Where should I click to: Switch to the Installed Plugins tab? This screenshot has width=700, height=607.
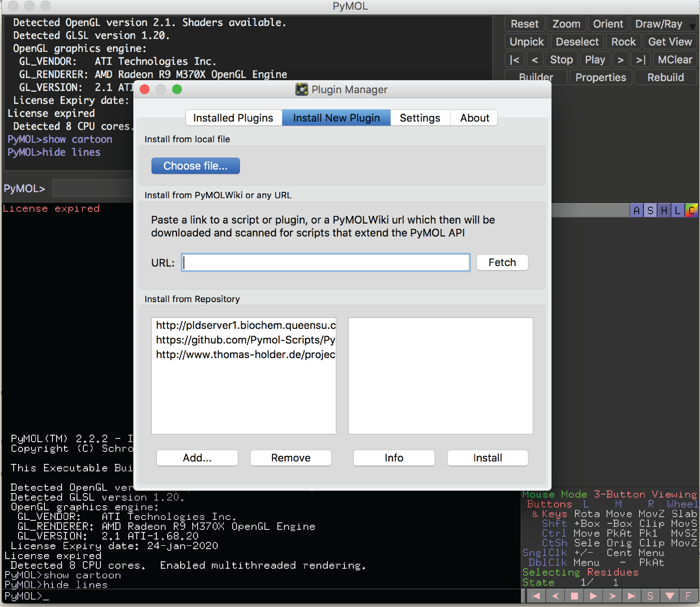point(233,118)
